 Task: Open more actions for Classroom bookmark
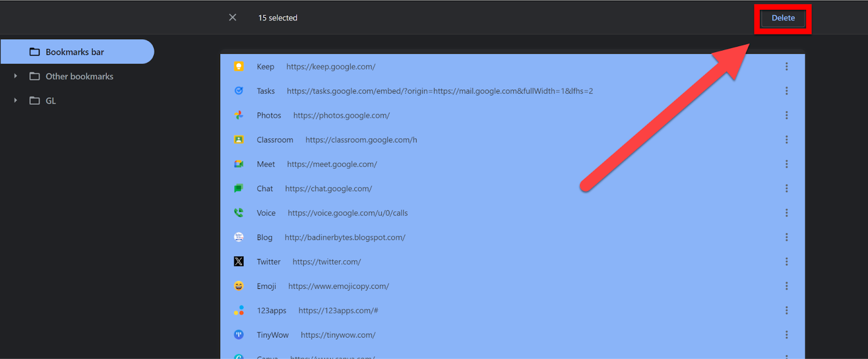(787, 140)
